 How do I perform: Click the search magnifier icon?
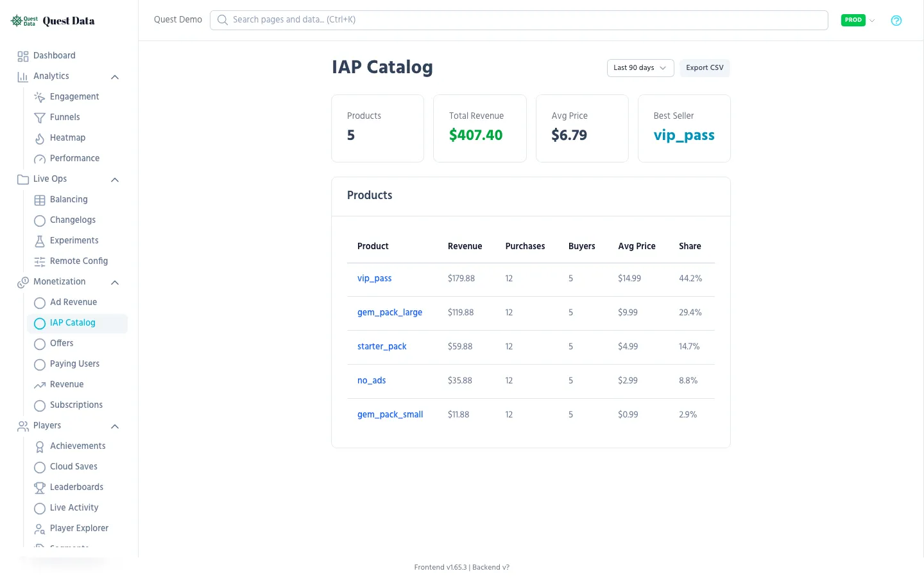[223, 20]
